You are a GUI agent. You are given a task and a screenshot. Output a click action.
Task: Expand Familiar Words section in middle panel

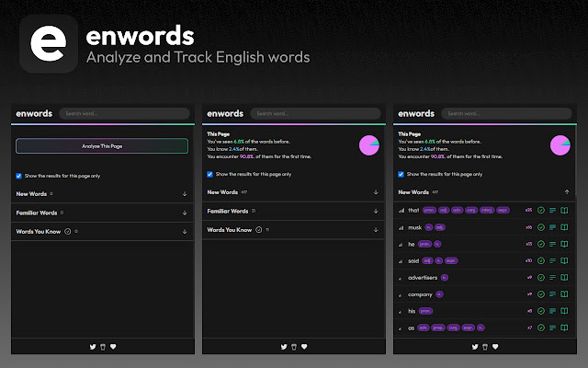(x=376, y=211)
